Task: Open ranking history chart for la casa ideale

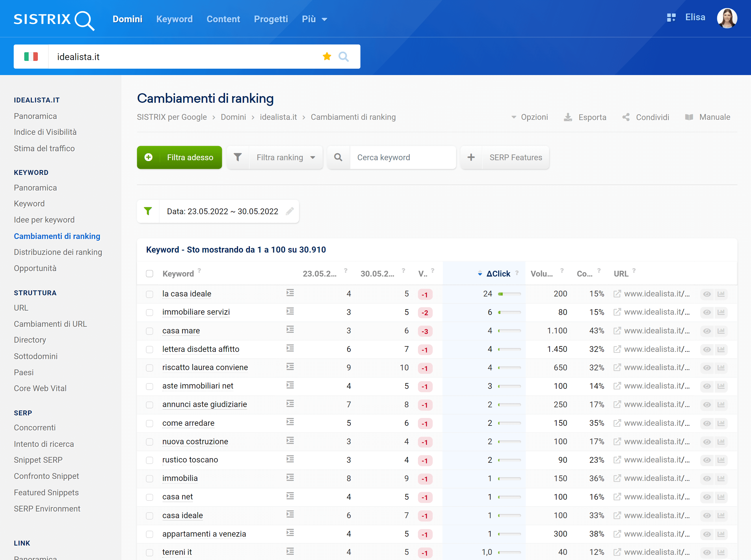Action: point(721,294)
